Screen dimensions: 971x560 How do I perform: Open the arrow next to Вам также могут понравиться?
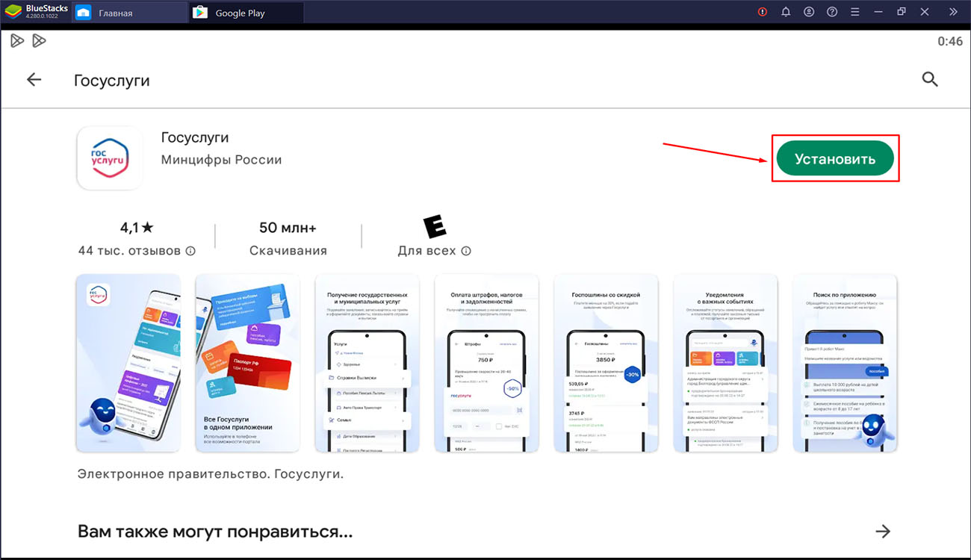pos(883,532)
